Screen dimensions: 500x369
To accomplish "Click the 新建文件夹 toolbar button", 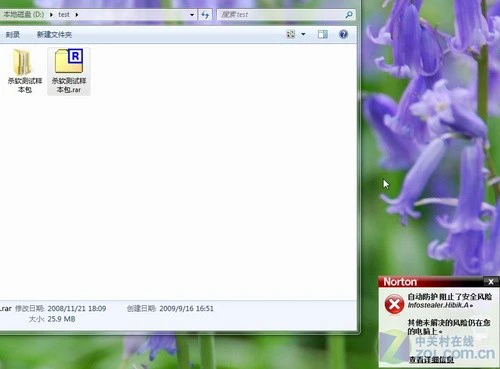I will (54, 35).
